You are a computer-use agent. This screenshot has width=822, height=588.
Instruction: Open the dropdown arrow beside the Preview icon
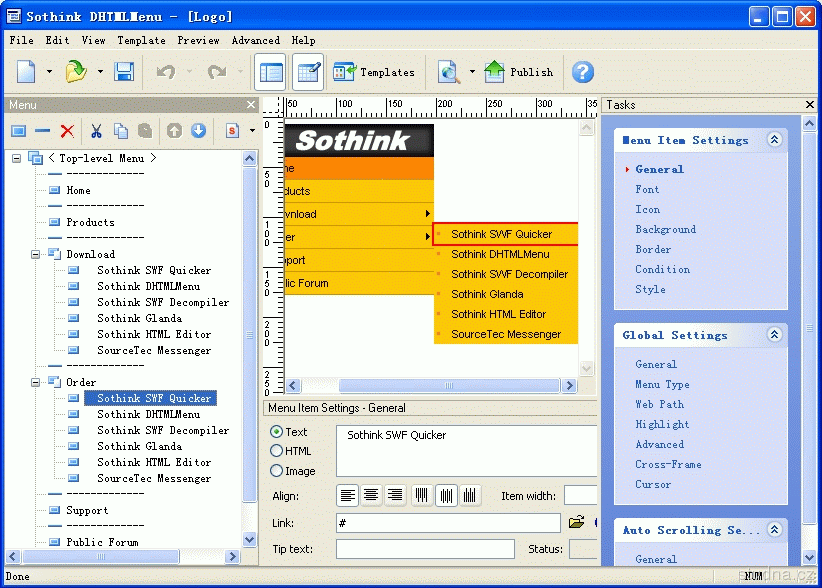click(x=472, y=72)
